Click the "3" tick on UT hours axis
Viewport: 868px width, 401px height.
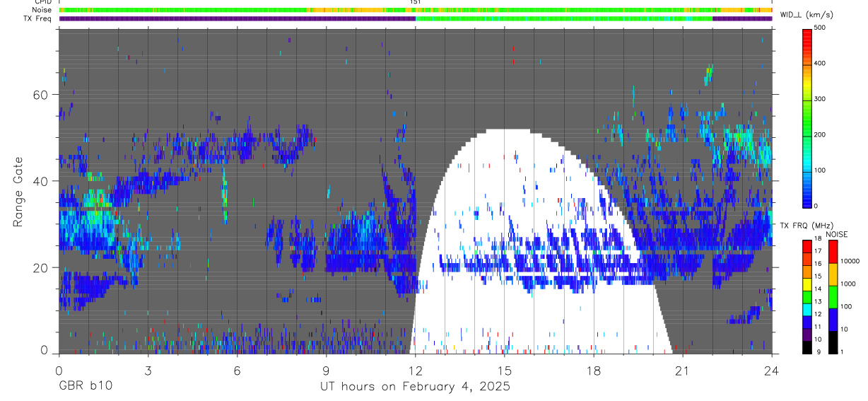point(148,370)
